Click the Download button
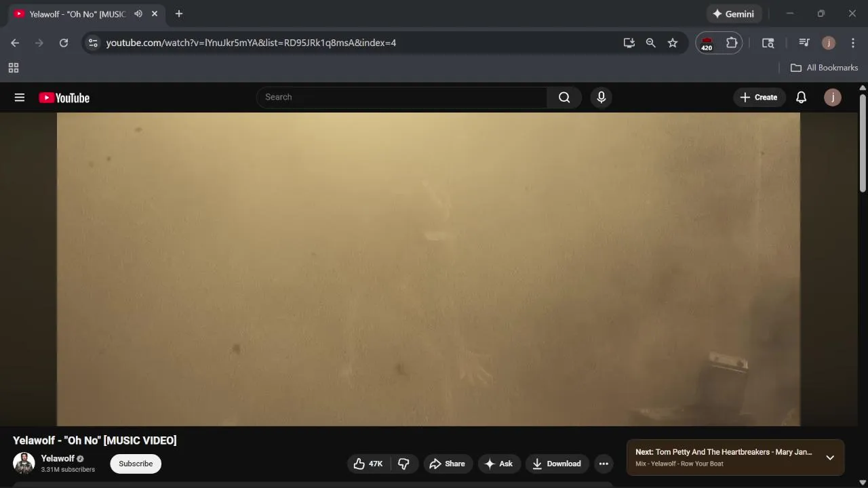Screen dimensions: 868x488 pos(557,464)
